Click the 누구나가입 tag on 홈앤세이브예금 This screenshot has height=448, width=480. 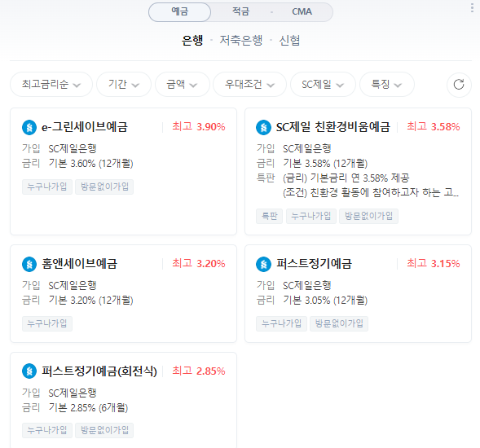pyautogui.click(x=47, y=323)
